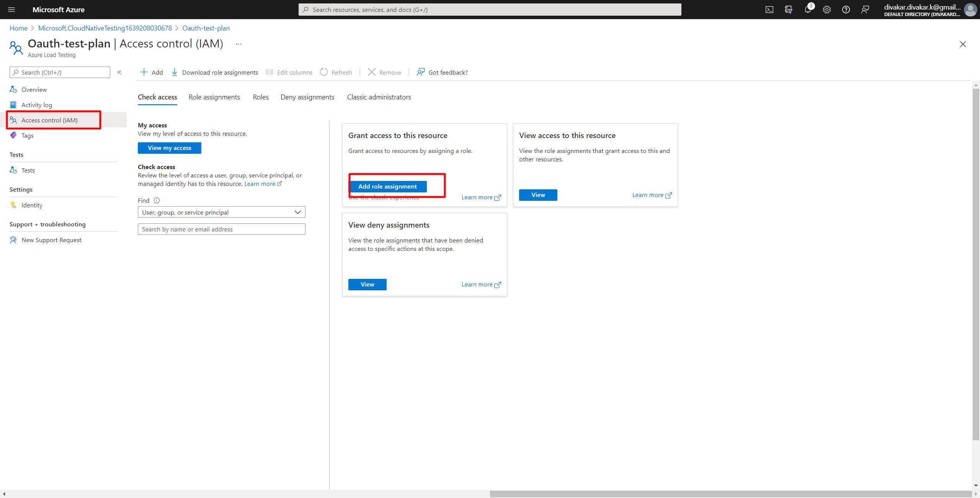Screen dimensions: 980x498
Task: Click the vertical scrollbar down arrow
Action: pos(976,485)
